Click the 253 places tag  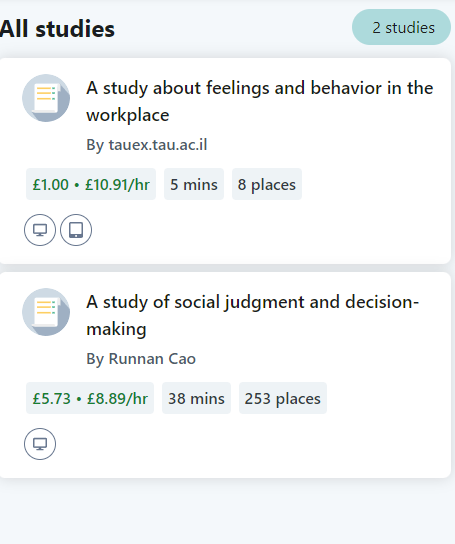click(283, 398)
